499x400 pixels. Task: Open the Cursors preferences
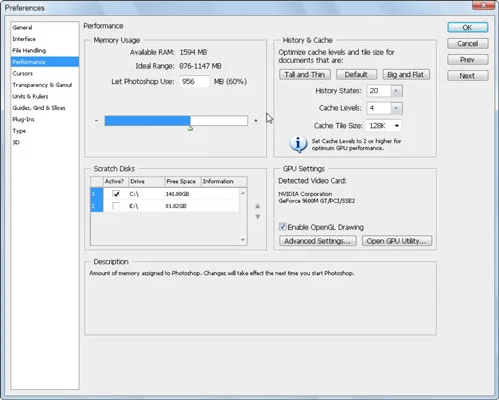(x=22, y=73)
